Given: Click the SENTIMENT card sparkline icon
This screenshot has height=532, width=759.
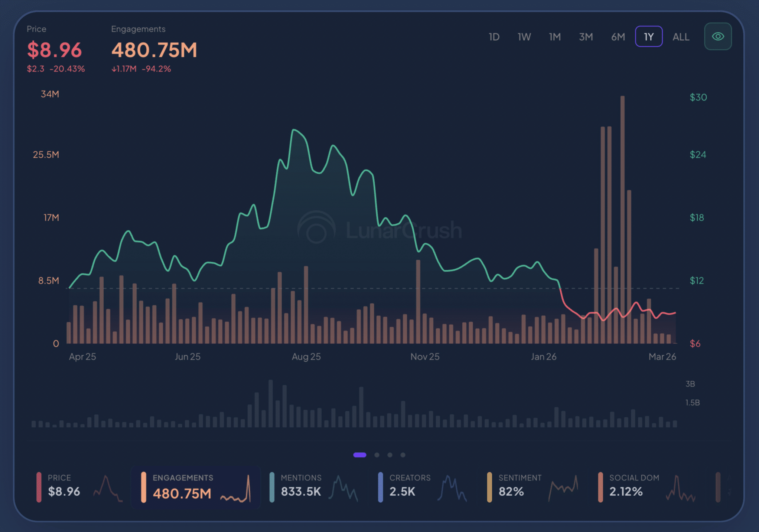Looking at the screenshot, I should point(563,489).
